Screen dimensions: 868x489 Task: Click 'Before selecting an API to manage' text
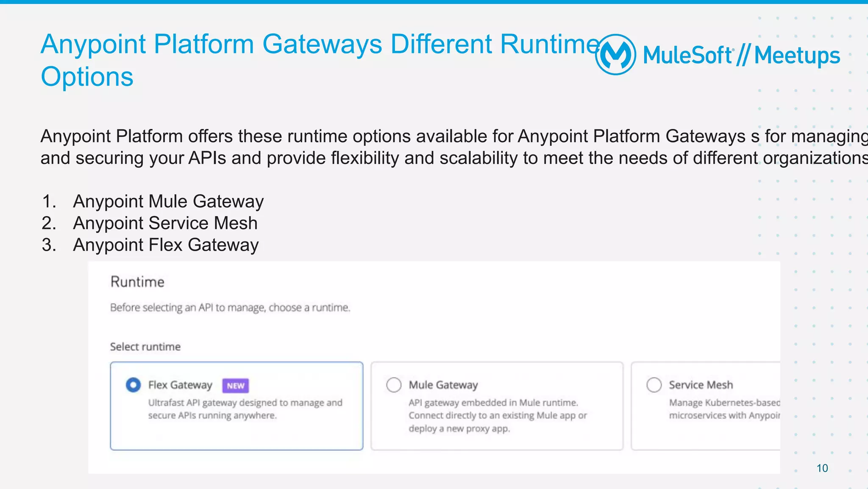click(230, 307)
